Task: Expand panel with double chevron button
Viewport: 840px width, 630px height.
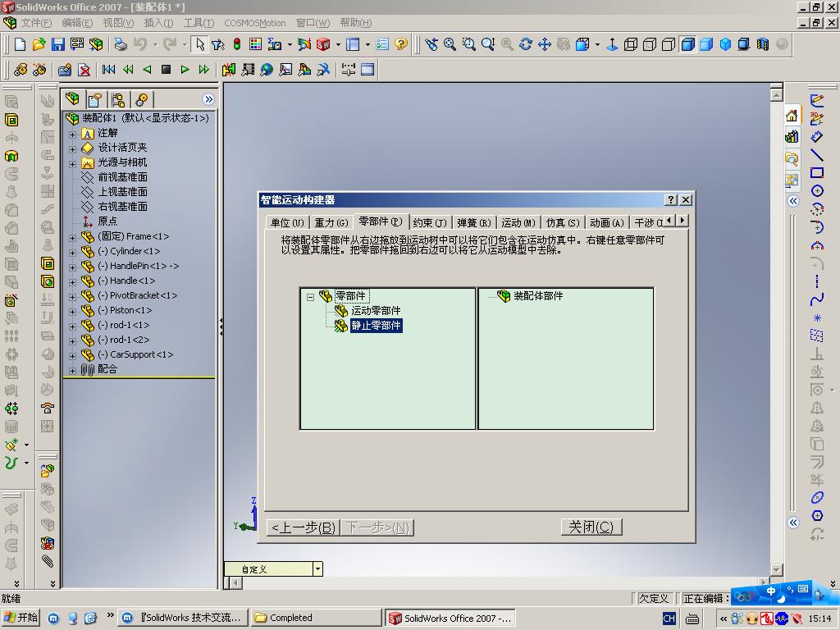Action: pos(208,99)
